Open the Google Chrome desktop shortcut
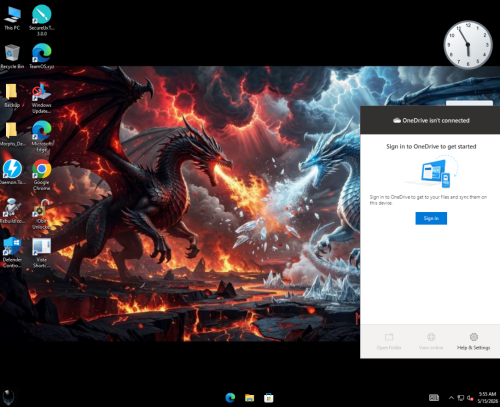Viewport: 500px width, 407px height. [x=42, y=175]
